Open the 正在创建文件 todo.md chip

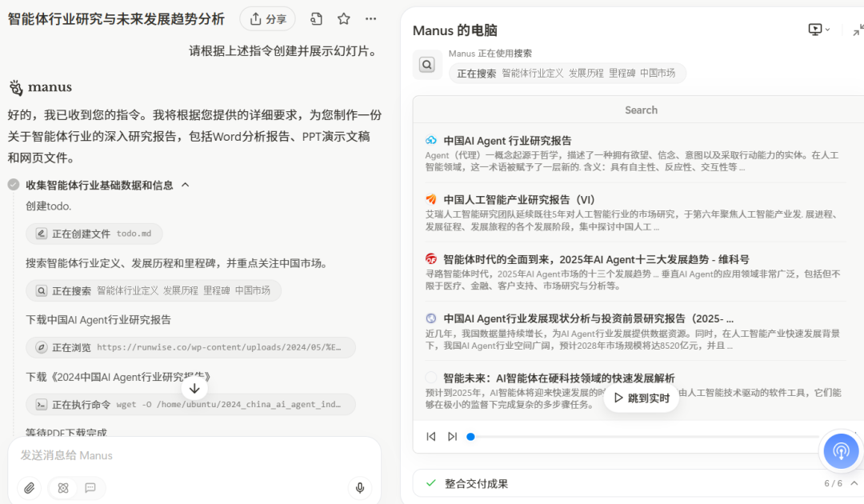pos(94,234)
